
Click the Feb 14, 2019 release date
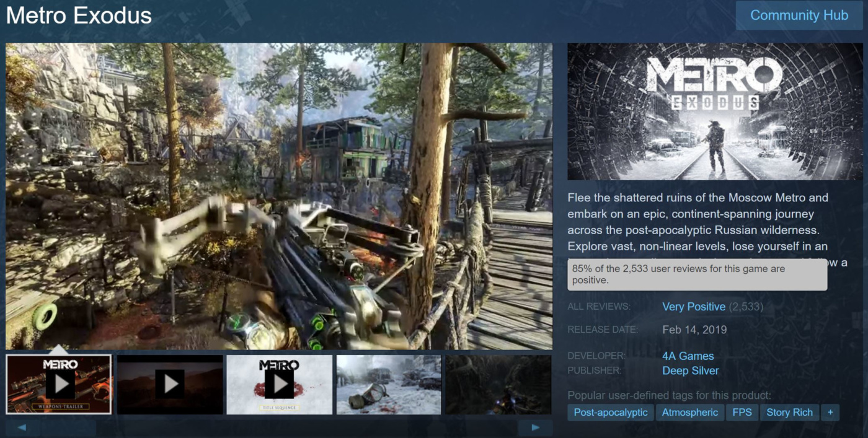point(694,330)
